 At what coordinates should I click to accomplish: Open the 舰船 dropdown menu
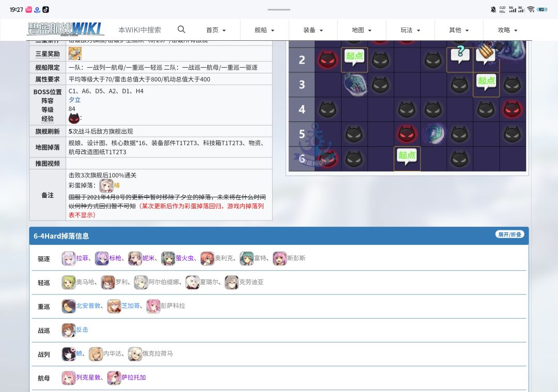click(265, 30)
